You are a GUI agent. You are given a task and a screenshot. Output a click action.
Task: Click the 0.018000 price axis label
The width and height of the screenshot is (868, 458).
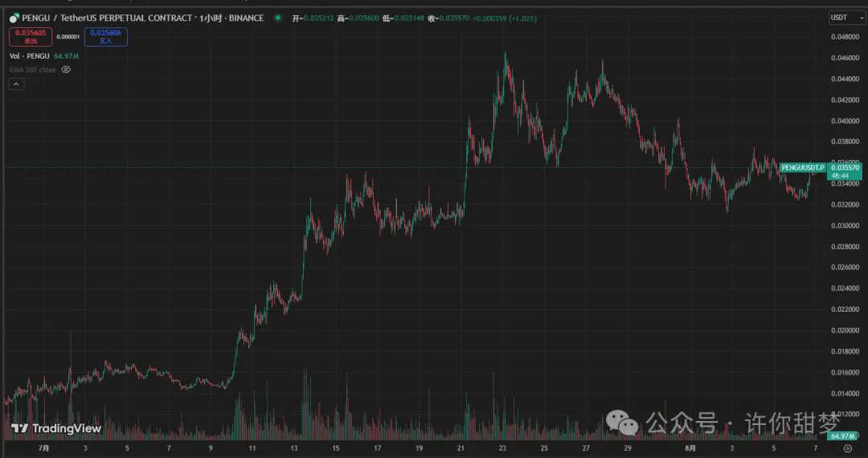[x=845, y=351]
